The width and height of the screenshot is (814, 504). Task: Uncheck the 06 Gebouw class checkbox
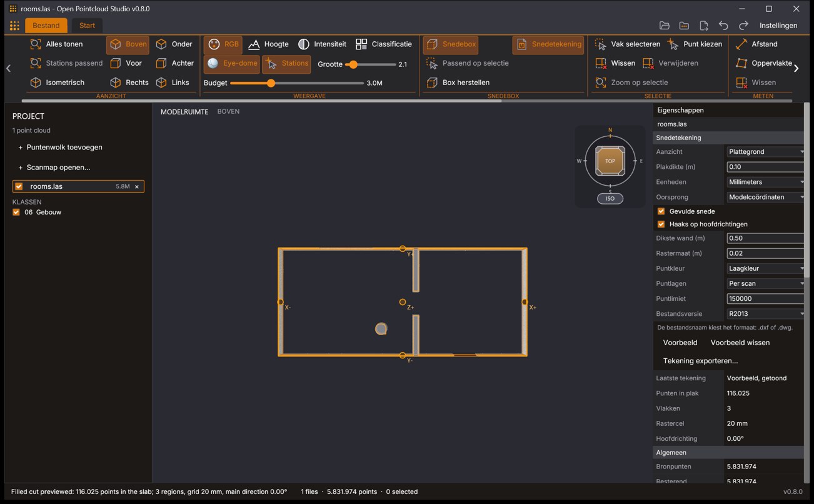[x=16, y=212]
